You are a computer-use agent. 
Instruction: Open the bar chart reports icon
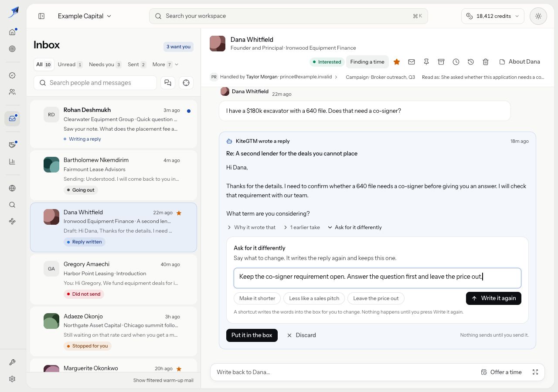pos(12,162)
